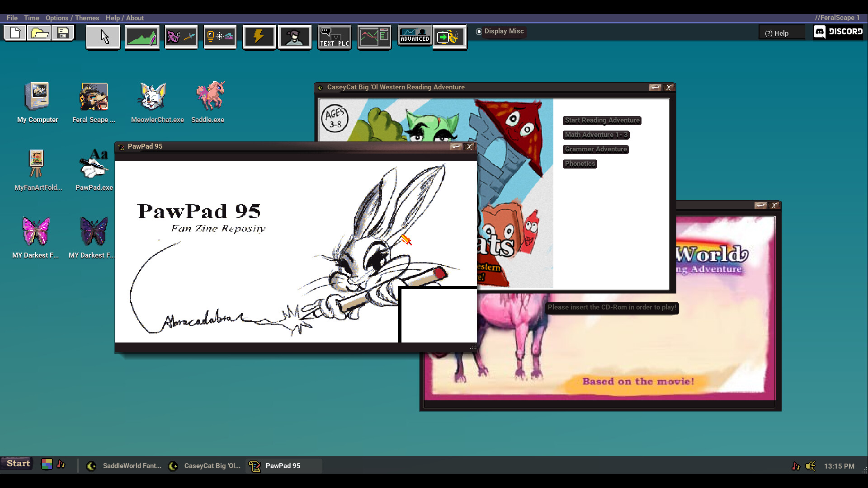Screen dimensions: 868x488
Task: Switch to SaddleWorld Fant... taskbar item
Action: click(124, 466)
